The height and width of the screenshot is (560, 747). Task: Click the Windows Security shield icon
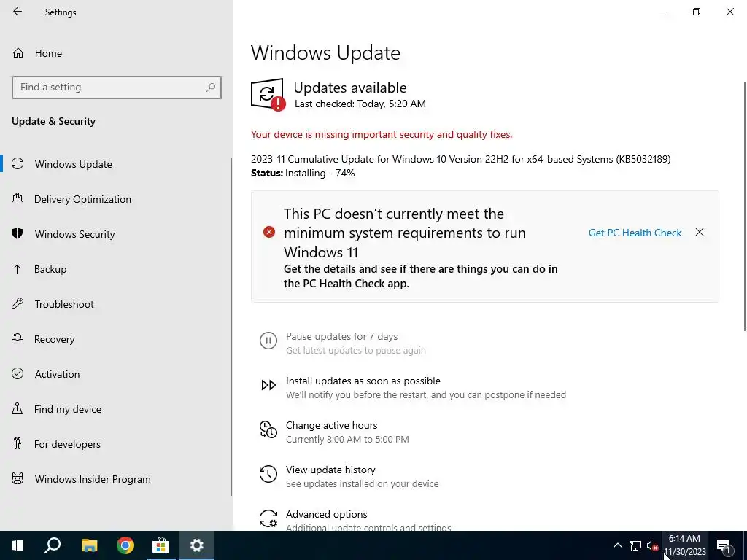pos(18,233)
